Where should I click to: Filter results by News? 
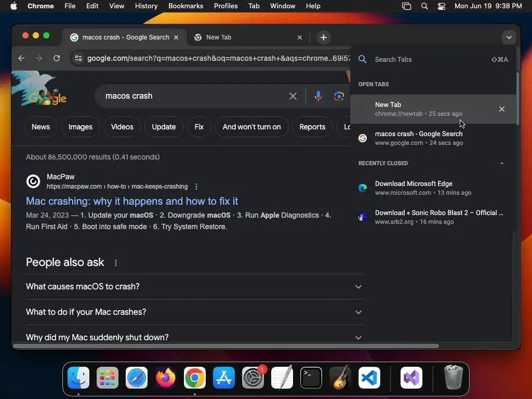tap(41, 127)
